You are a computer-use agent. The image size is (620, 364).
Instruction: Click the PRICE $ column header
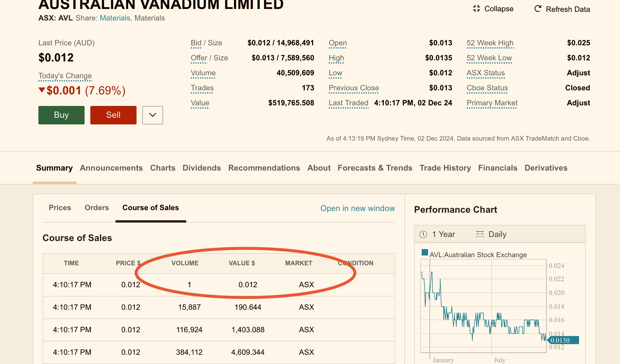pyautogui.click(x=128, y=263)
